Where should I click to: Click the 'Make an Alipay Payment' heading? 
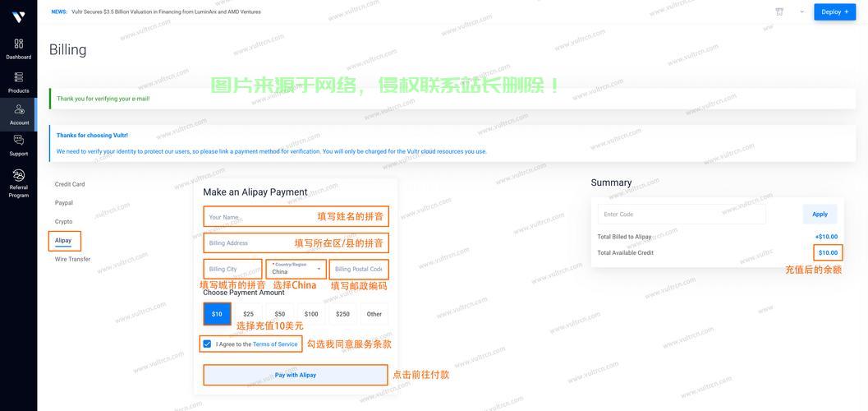tap(255, 192)
